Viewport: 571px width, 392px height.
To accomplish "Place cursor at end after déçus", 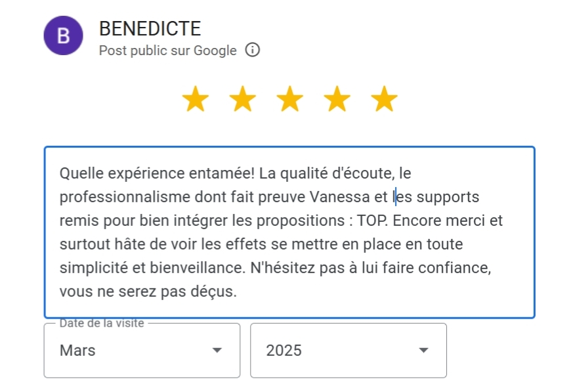I will coord(236,292).
